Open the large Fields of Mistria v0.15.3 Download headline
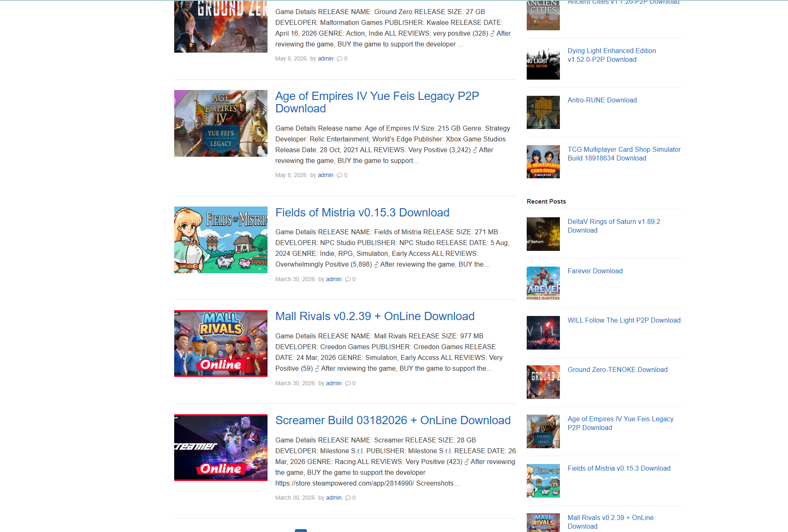The image size is (788, 532). pos(362,213)
